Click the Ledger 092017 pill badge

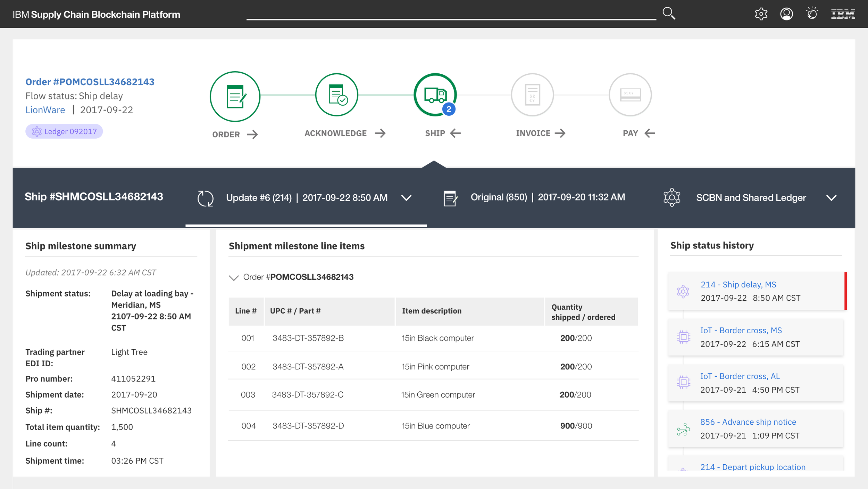point(64,131)
